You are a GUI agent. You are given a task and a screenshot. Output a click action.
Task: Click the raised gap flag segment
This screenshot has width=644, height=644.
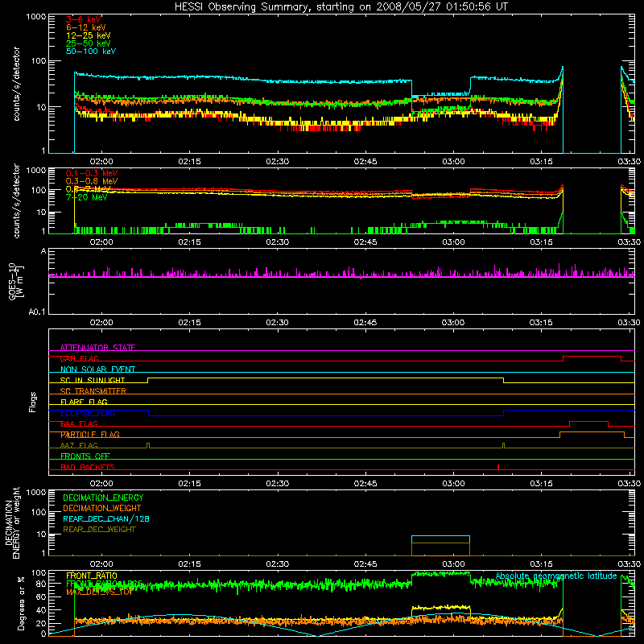[x=592, y=358]
